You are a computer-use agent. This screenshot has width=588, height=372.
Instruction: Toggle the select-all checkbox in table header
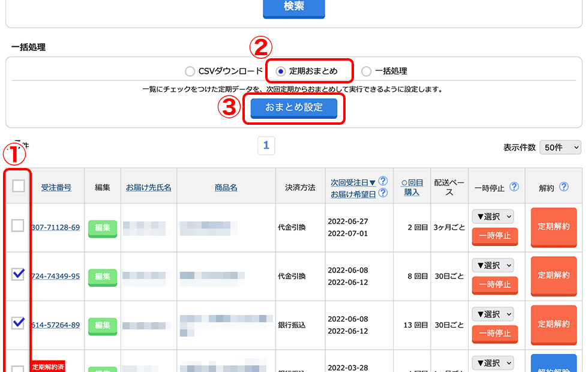[x=19, y=186]
